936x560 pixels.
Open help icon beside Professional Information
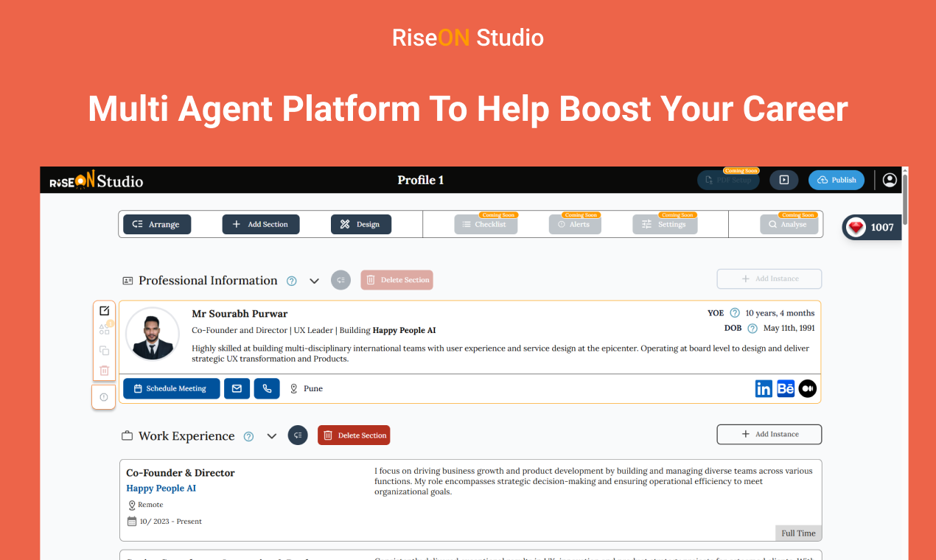click(x=292, y=281)
